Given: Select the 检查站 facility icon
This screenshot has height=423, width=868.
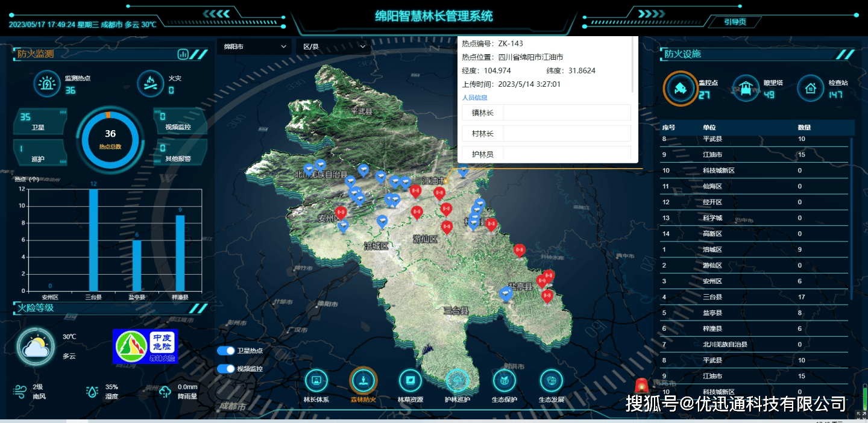Looking at the screenshot, I should point(811,89).
